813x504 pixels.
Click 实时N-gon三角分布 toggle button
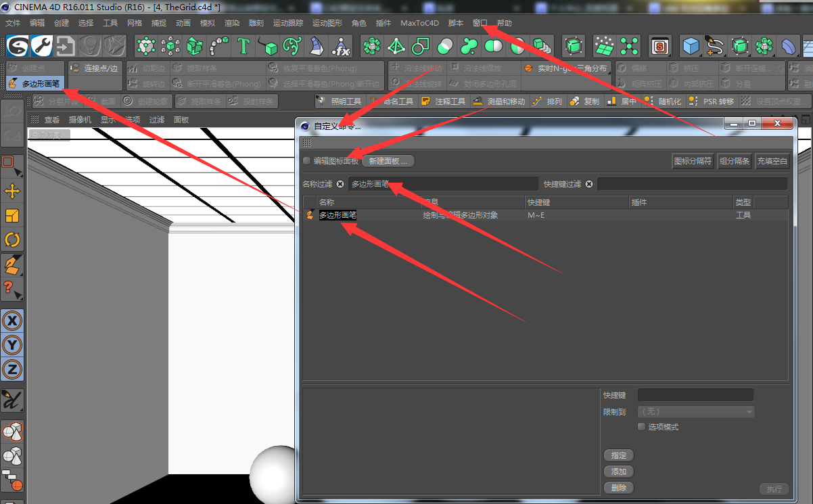tap(566, 68)
